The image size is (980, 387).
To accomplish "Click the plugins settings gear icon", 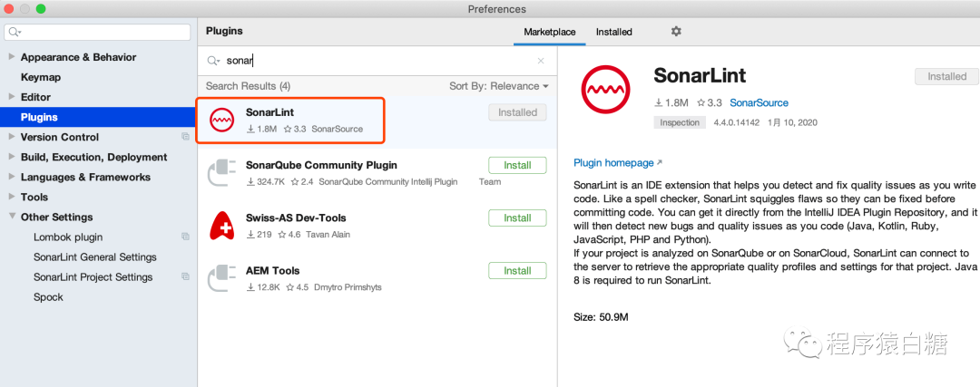I will click(x=675, y=32).
